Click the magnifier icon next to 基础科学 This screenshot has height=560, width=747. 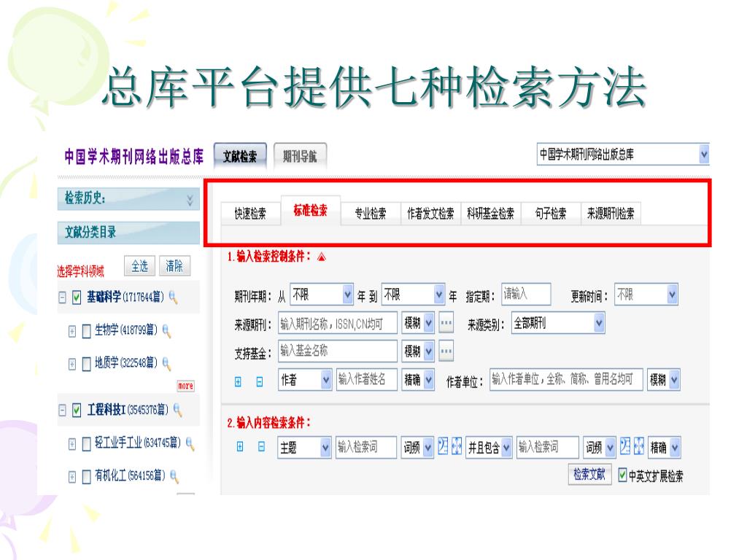click(174, 297)
